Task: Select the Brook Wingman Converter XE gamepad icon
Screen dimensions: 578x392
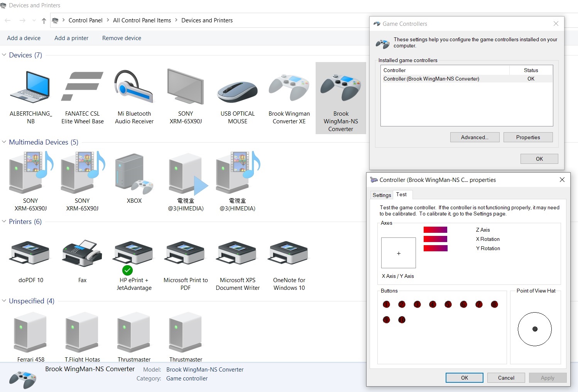Action: click(289, 88)
